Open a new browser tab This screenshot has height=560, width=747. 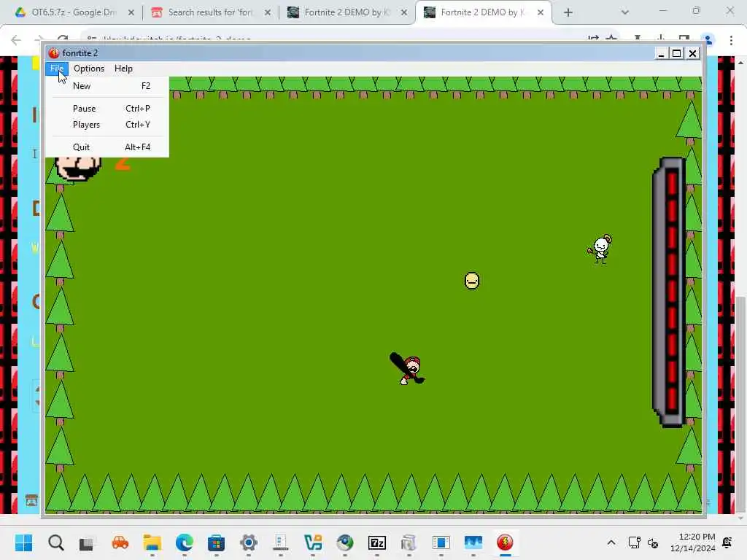click(x=568, y=12)
